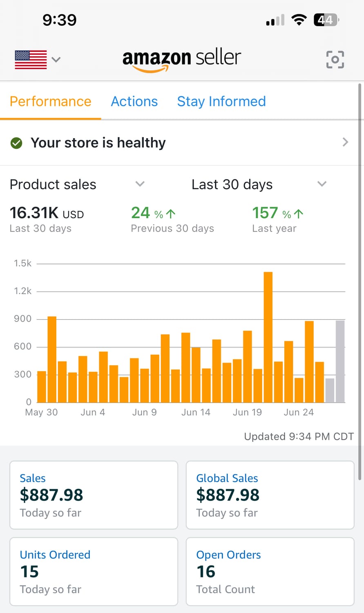364x613 pixels.
Task: Open the Global Sales card
Action: tap(270, 495)
